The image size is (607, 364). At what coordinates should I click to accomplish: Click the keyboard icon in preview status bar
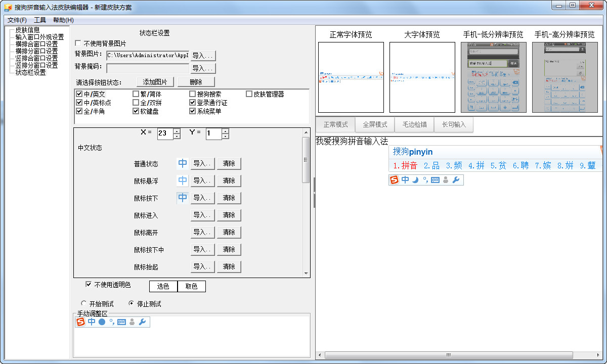click(435, 180)
